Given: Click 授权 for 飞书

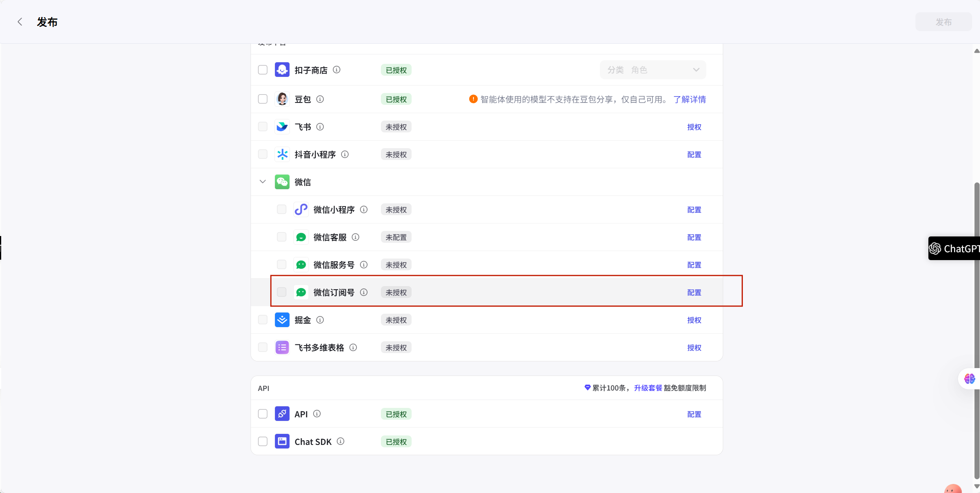Looking at the screenshot, I should (694, 127).
